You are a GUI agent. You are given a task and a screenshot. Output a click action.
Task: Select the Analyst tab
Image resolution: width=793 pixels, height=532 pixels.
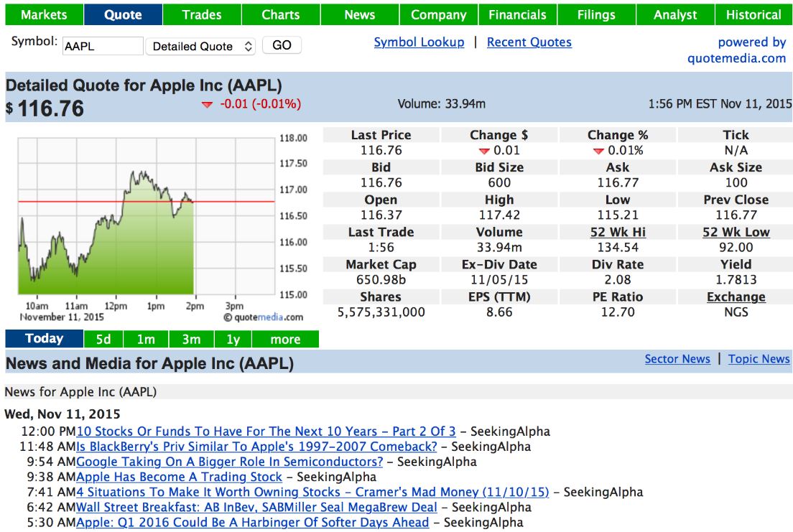tap(675, 14)
